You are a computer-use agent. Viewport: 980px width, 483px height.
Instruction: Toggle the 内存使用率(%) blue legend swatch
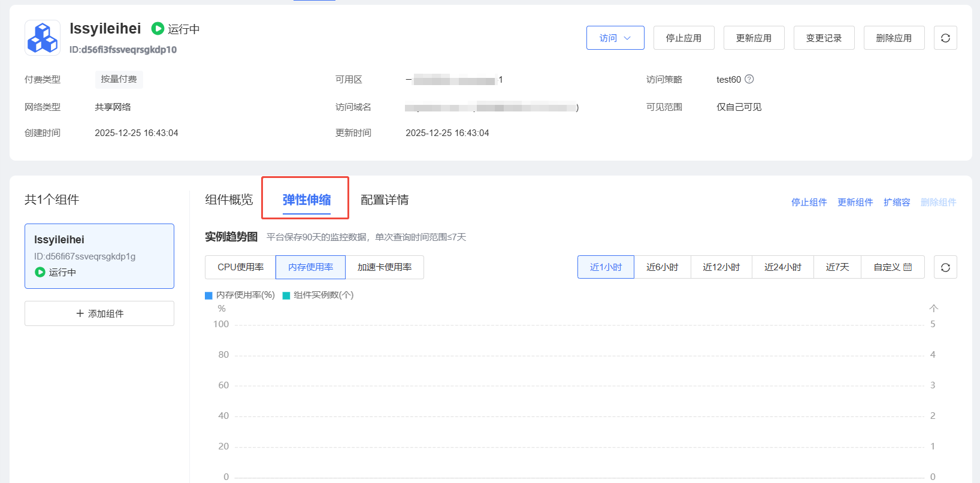209,295
